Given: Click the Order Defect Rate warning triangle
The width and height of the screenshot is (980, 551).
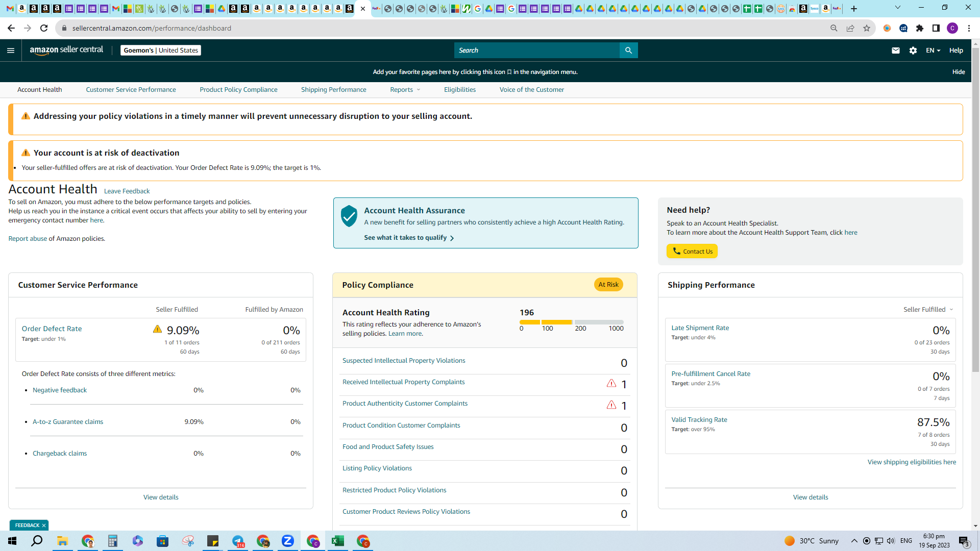Looking at the screenshot, I should click(157, 329).
